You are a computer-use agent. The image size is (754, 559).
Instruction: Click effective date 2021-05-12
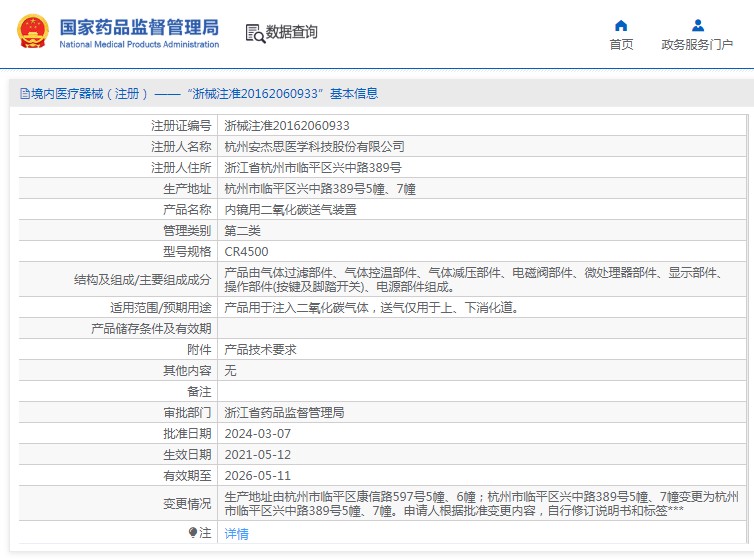point(258,455)
